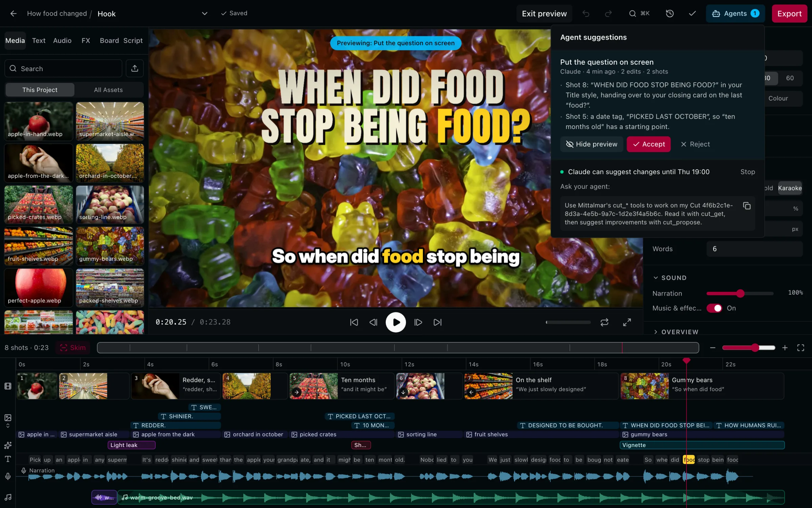
Task: Open the Script tab
Action: pyautogui.click(x=133, y=41)
